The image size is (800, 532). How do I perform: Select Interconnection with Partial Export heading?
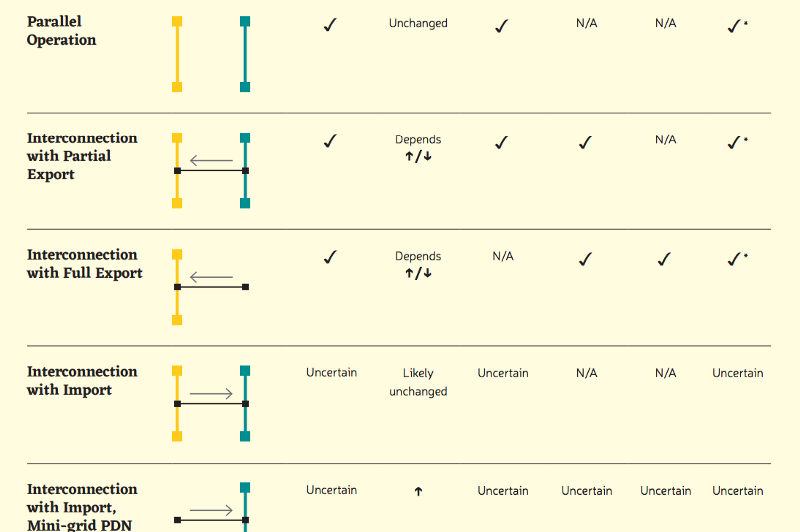point(82,156)
